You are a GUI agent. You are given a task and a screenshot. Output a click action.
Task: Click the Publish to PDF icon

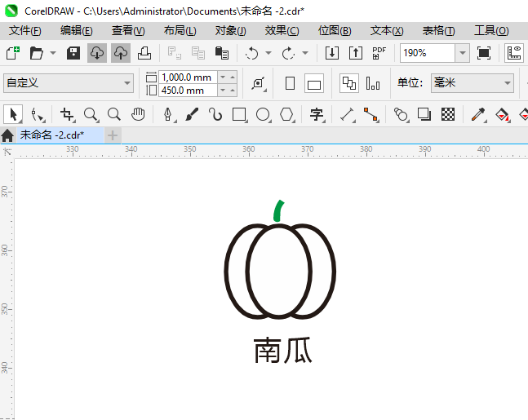379,53
